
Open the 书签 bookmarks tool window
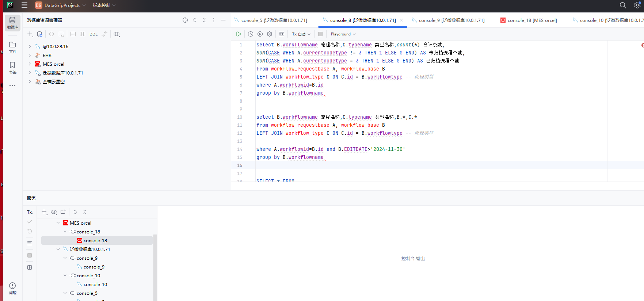tap(12, 68)
